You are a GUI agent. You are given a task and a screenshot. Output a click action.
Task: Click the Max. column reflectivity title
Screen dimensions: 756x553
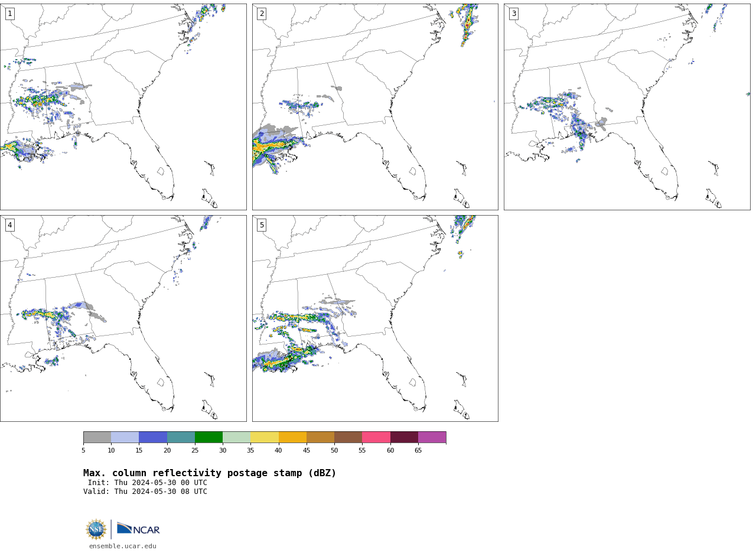pyautogui.click(x=210, y=473)
